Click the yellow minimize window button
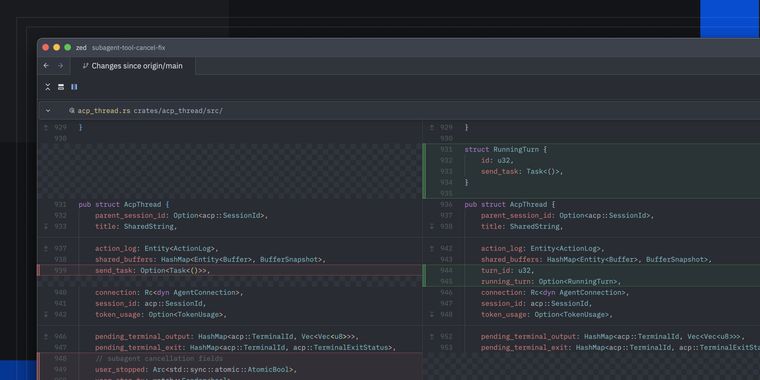 [x=57, y=48]
